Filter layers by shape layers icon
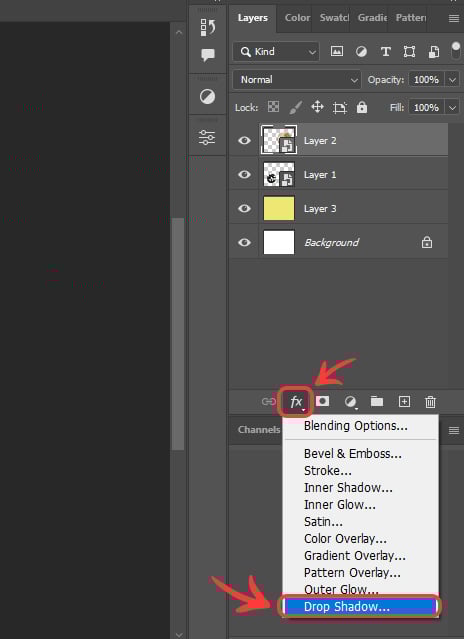Image resolution: width=464 pixels, height=639 pixels. [409, 52]
